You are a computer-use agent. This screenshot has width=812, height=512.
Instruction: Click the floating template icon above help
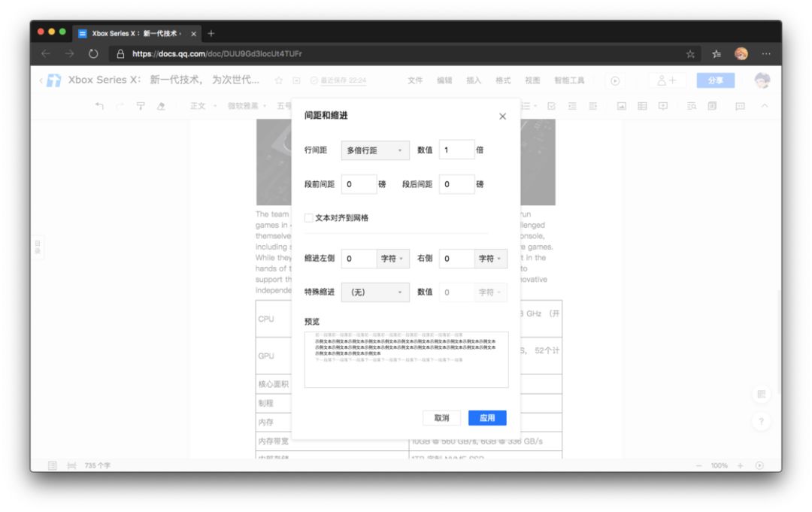tap(761, 395)
